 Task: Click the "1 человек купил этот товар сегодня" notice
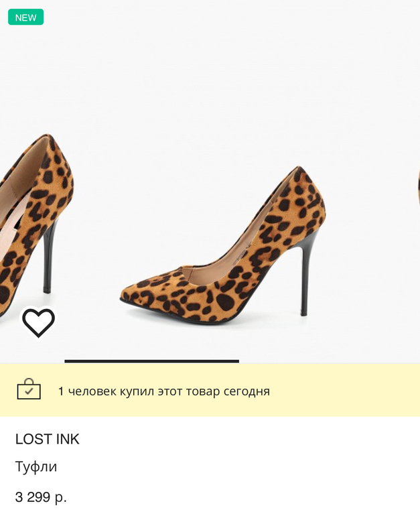pos(163,391)
